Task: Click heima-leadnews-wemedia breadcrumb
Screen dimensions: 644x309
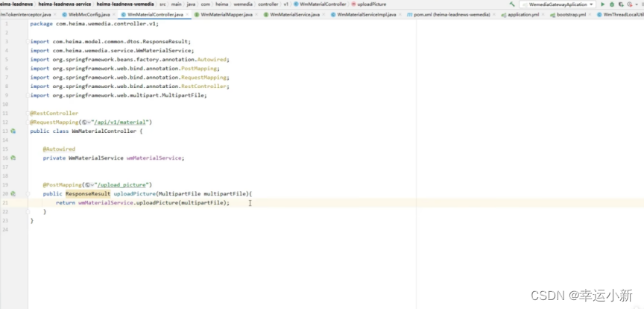Action: click(125, 4)
